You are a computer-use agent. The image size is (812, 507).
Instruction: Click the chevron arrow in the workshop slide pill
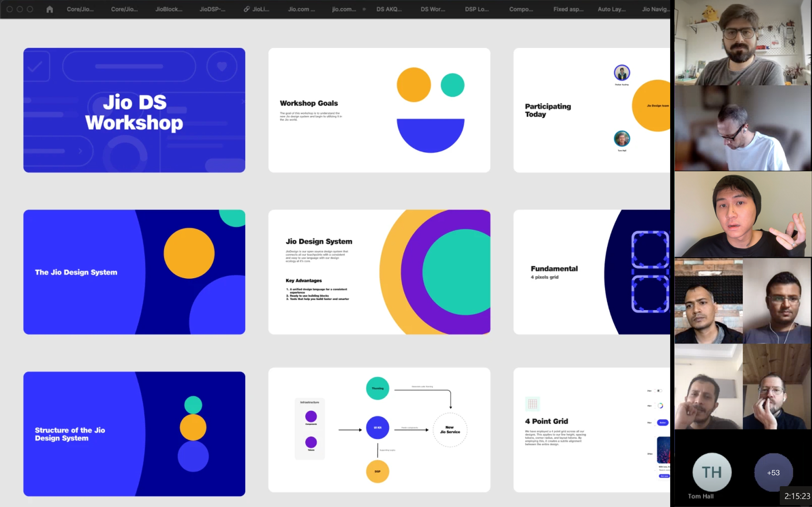coord(80,151)
